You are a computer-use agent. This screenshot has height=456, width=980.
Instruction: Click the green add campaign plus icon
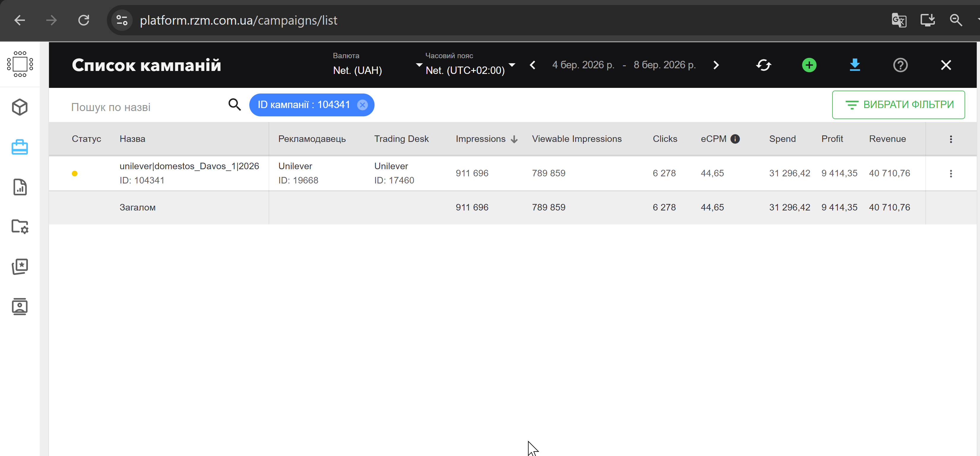point(809,65)
